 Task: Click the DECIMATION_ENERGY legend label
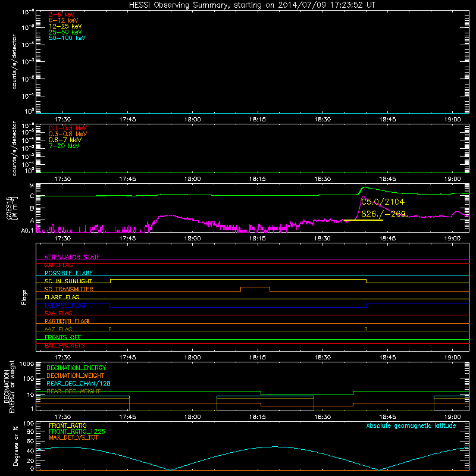76,368
